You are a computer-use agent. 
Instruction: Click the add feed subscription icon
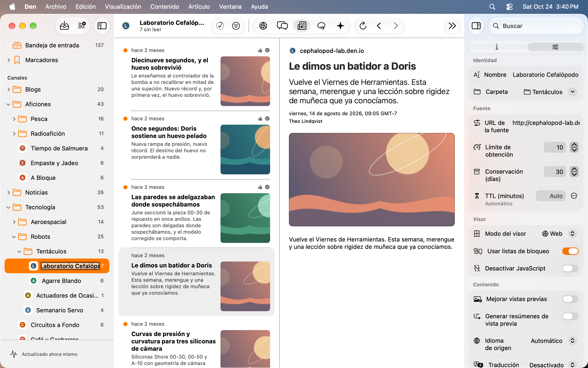tap(82, 26)
